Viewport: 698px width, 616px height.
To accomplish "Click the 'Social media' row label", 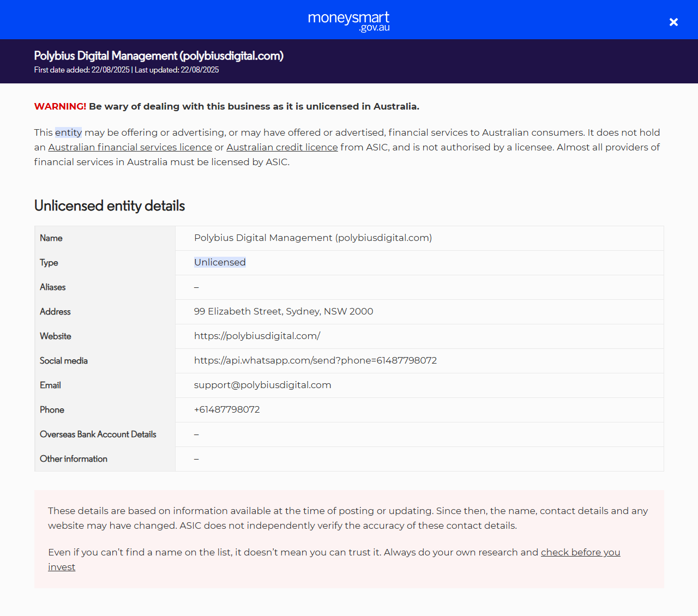I will click(64, 361).
